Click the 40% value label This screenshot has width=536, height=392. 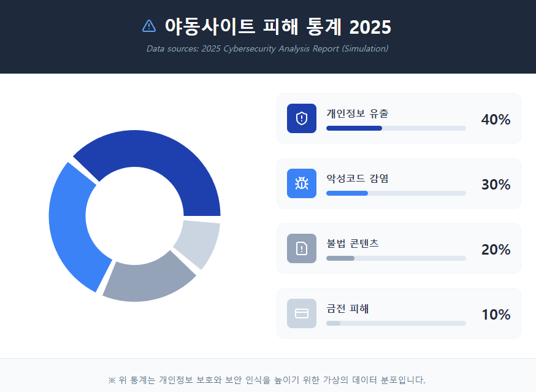(x=496, y=120)
